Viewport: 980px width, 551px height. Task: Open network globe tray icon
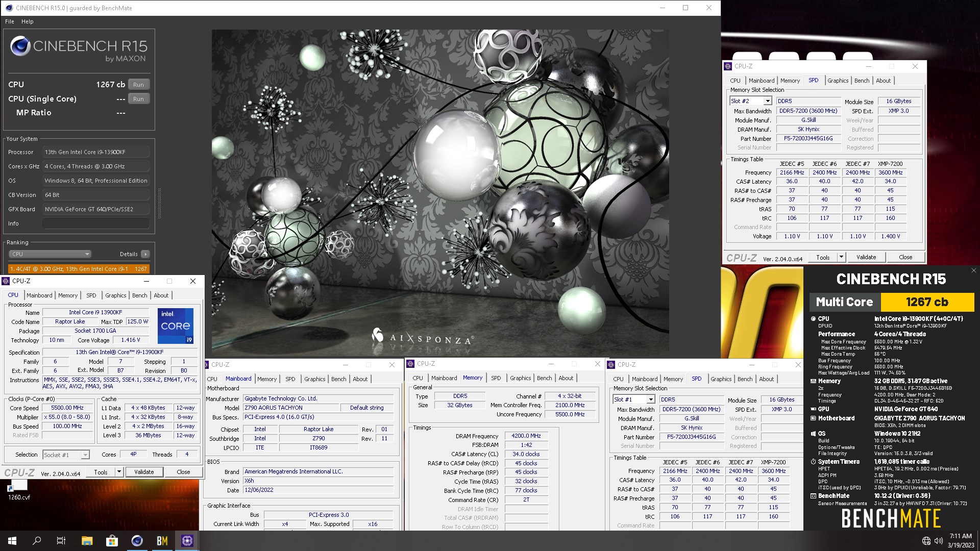point(926,541)
